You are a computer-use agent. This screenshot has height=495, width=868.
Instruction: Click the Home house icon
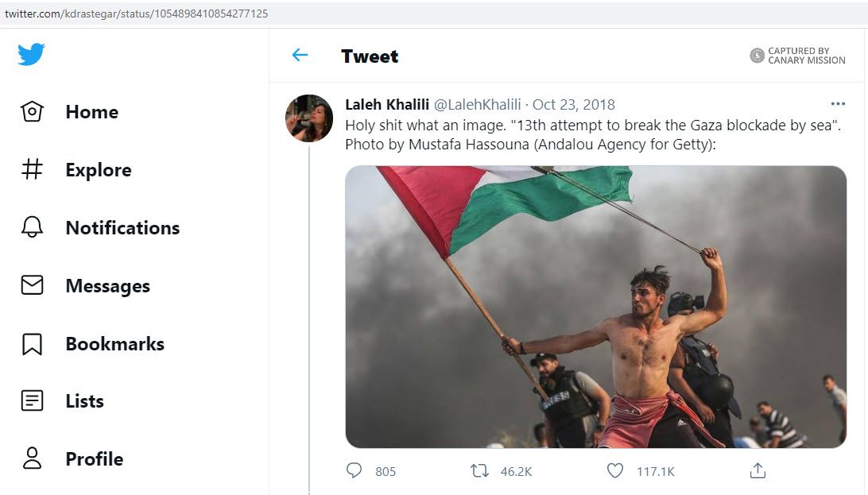32,112
